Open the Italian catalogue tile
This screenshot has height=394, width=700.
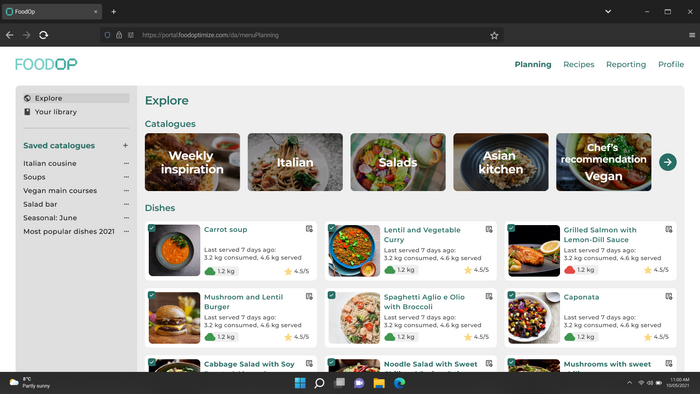pos(296,162)
